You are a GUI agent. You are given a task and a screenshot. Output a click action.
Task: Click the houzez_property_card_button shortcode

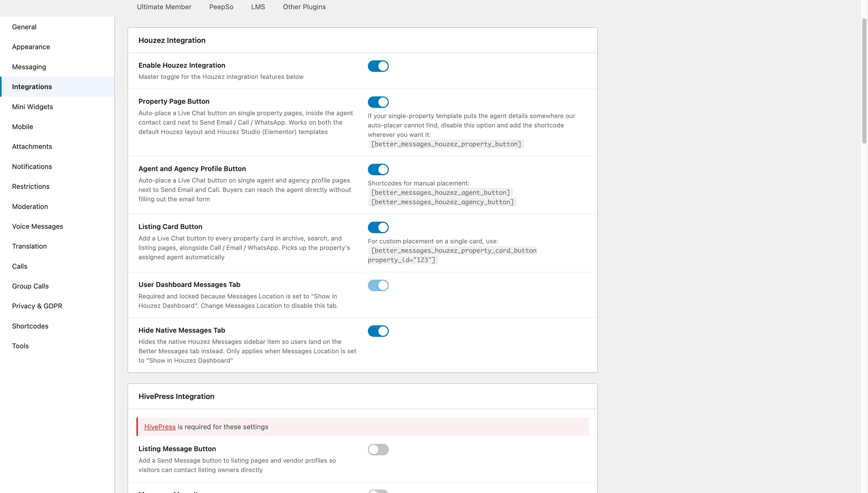[x=452, y=255]
